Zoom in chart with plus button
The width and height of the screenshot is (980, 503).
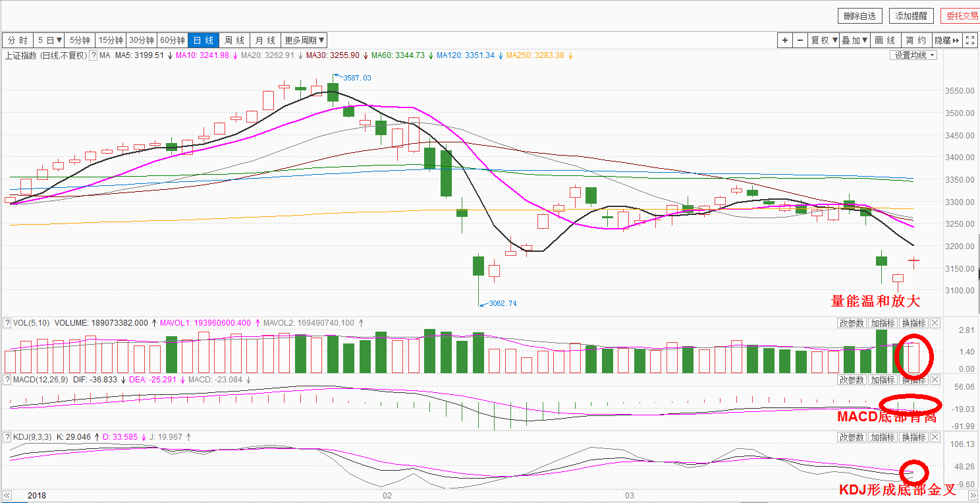click(x=785, y=40)
